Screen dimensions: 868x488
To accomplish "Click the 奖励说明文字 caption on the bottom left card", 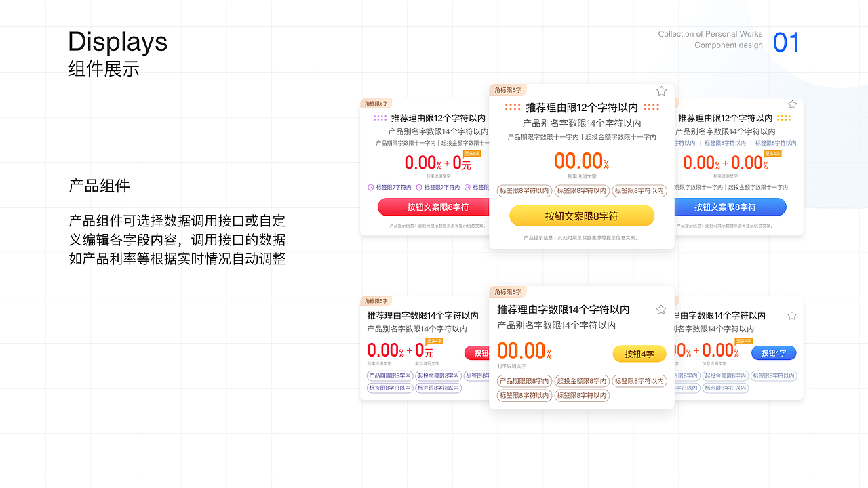I will click(427, 364).
